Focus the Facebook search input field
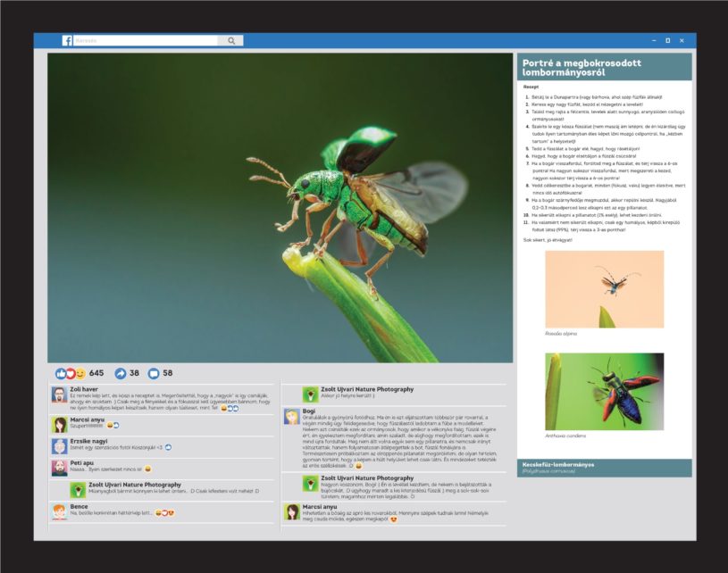The height and width of the screenshot is (573, 728). pos(145,40)
